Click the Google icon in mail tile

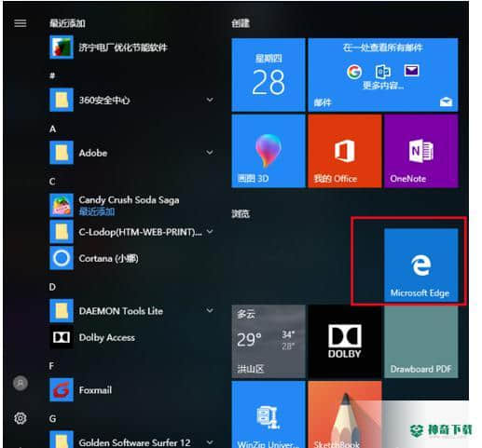pos(354,72)
